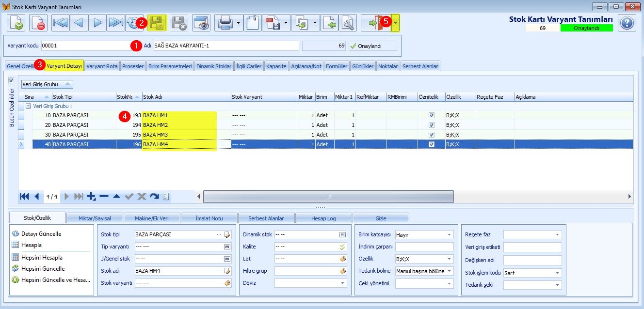This screenshot has width=644, height=309.
Task: Click the plus add row icon in grid navigator
Action: click(91, 196)
